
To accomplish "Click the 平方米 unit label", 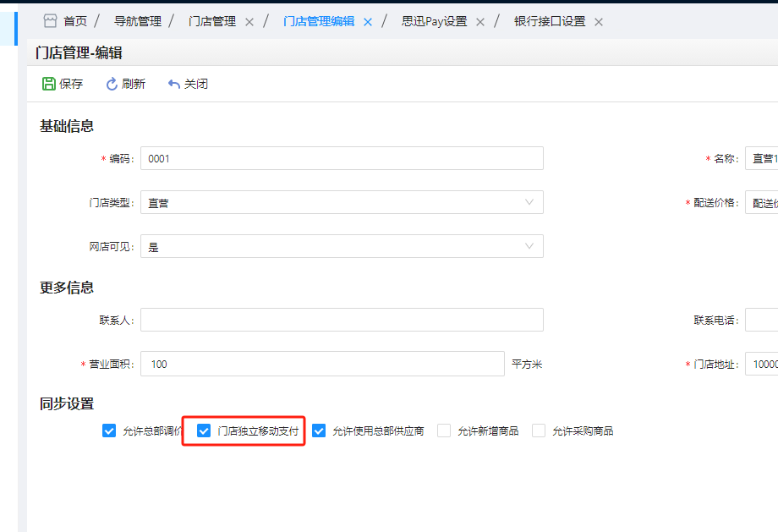I will tap(527, 365).
